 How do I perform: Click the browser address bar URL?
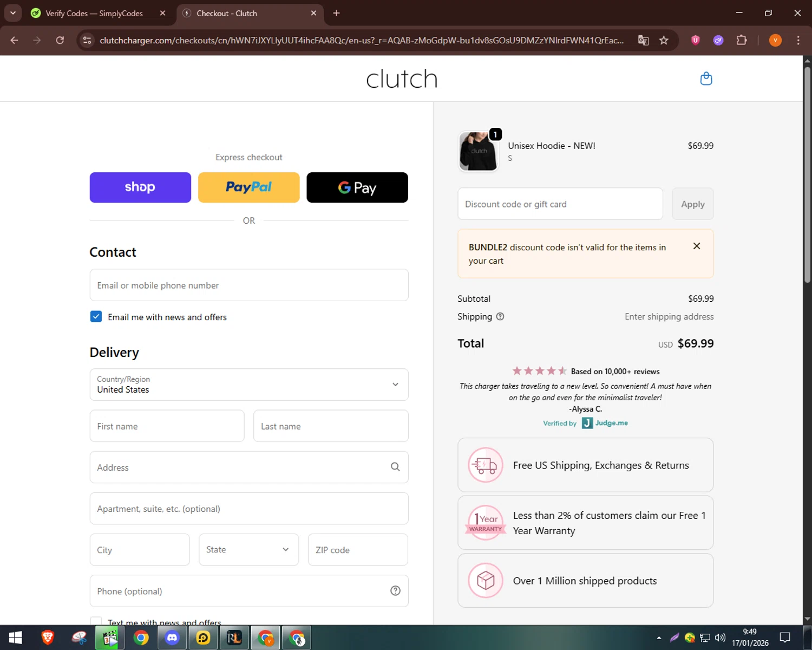tap(361, 40)
